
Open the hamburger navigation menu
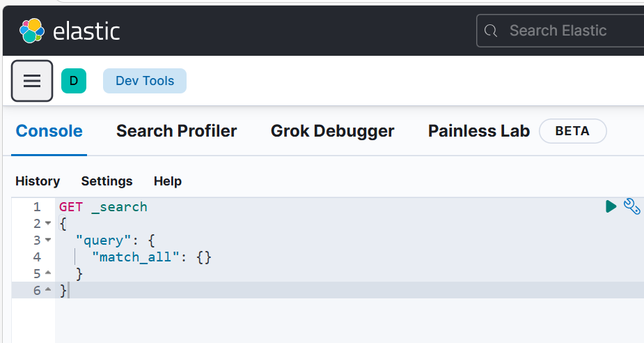click(x=32, y=81)
